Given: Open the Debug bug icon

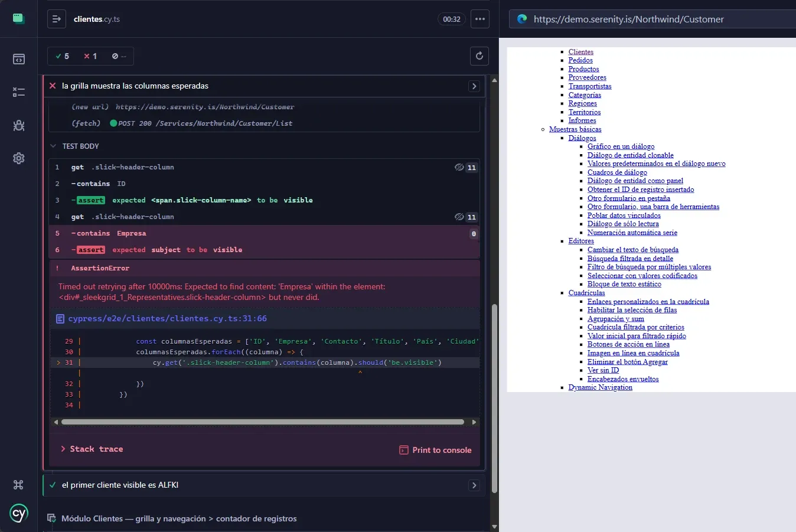Looking at the screenshot, I should pos(19,125).
